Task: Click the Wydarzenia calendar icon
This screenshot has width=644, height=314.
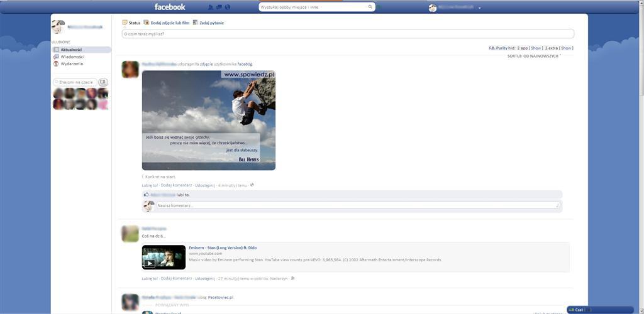Action: pyautogui.click(x=56, y=63)
